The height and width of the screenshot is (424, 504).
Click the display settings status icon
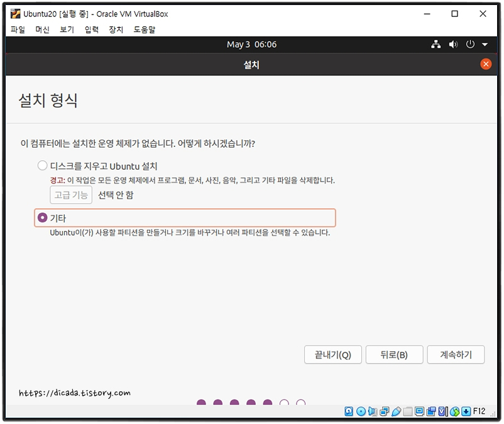tap(419, 411)
